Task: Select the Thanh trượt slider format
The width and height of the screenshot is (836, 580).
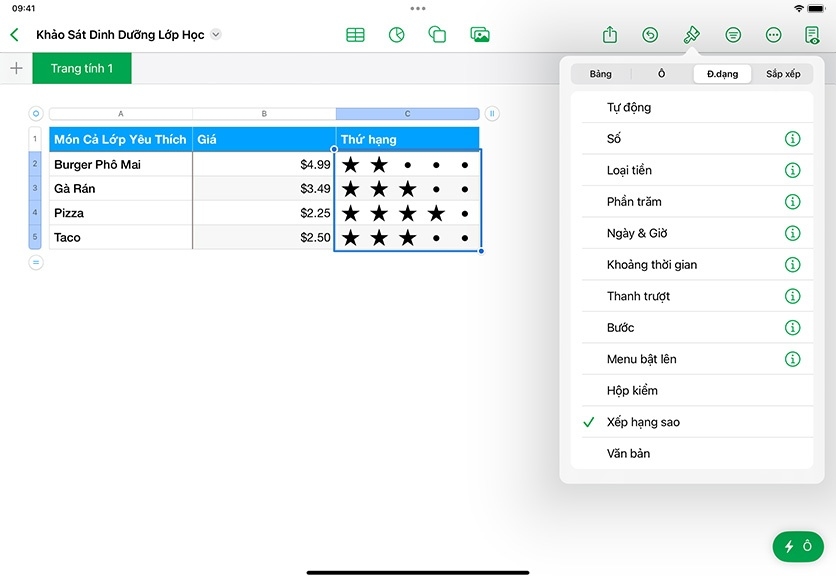Action: pos(638,296)
